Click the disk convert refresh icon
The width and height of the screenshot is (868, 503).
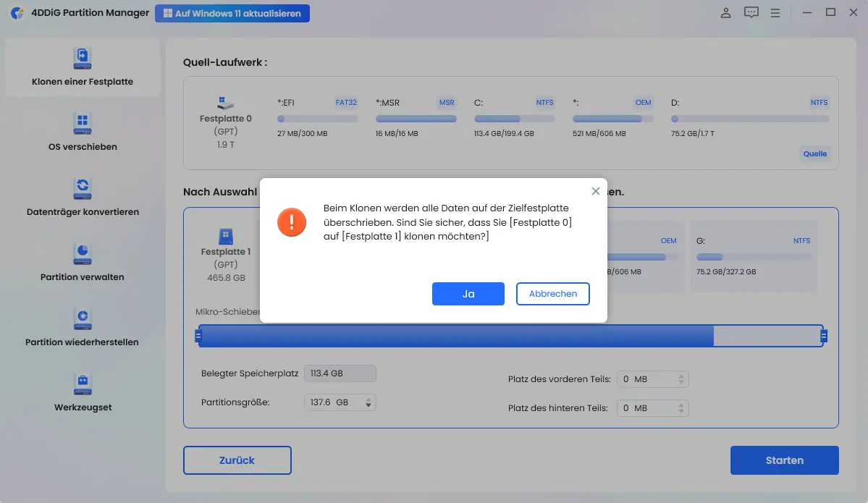(x=83, y=189)
